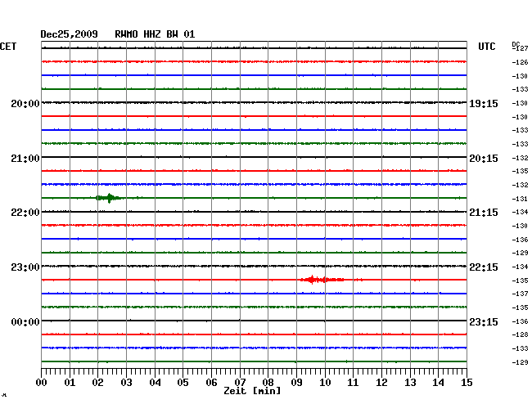Click minute 09 on the time axis

pyautogui.click(x=296, y=383)
